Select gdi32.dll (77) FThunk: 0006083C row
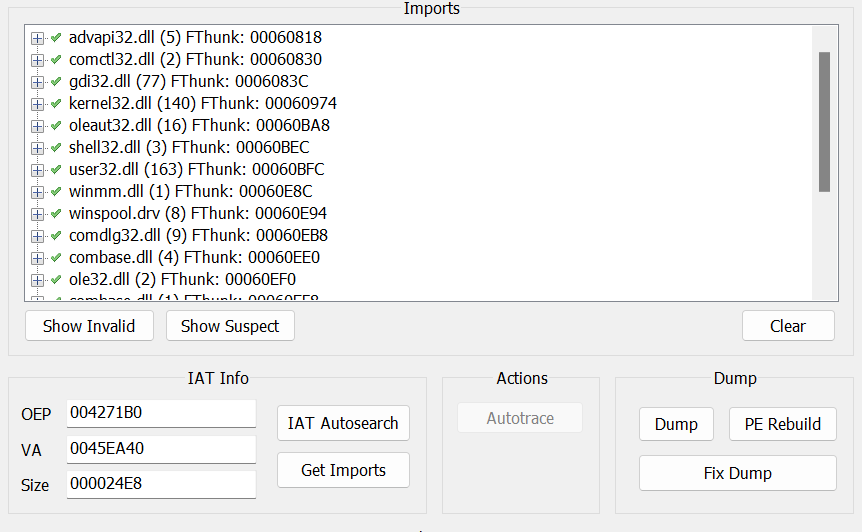The width and height of the screenshot is (862, 532). (x=189, y=81)
